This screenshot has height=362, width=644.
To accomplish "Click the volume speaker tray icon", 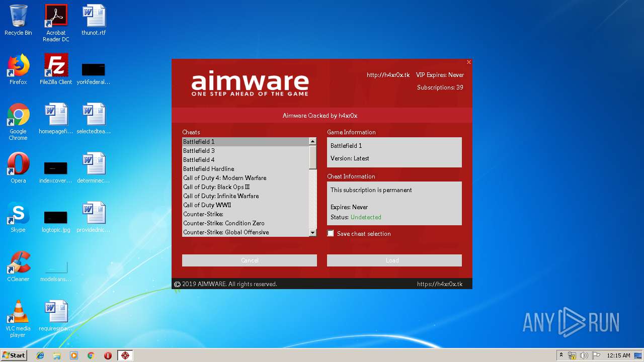I will click(584, 355).
